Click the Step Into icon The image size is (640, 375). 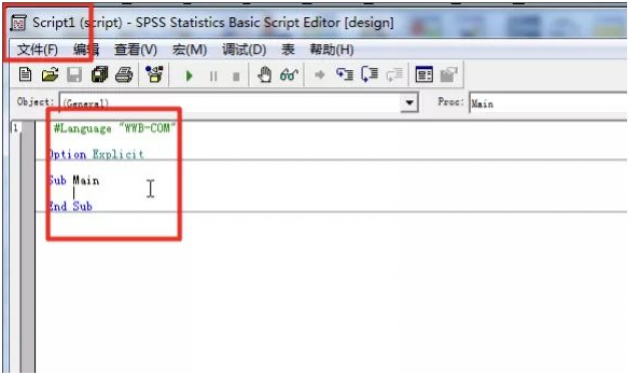[344, 74]
